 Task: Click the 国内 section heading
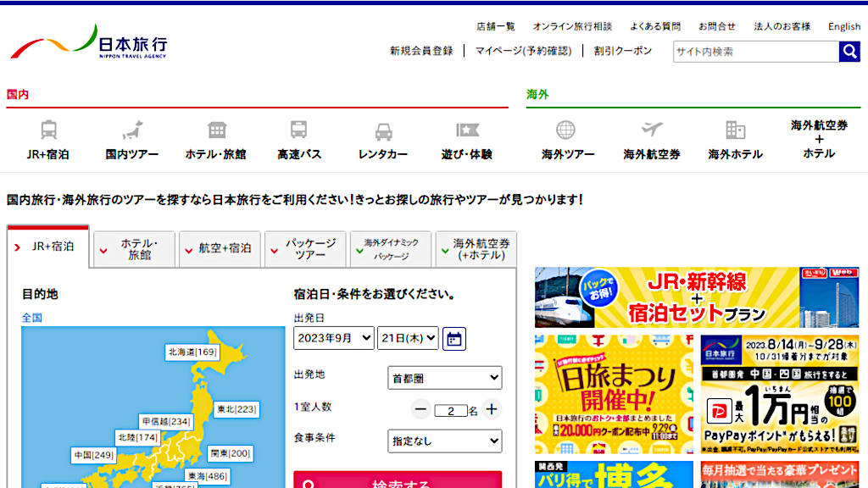(x=18, y=95)
